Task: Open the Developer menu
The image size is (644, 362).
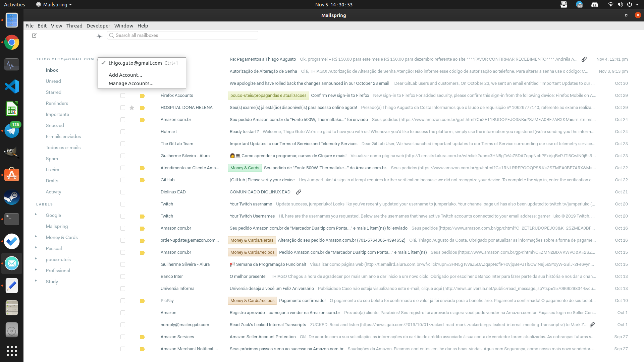Action: (x=98, y=25)
